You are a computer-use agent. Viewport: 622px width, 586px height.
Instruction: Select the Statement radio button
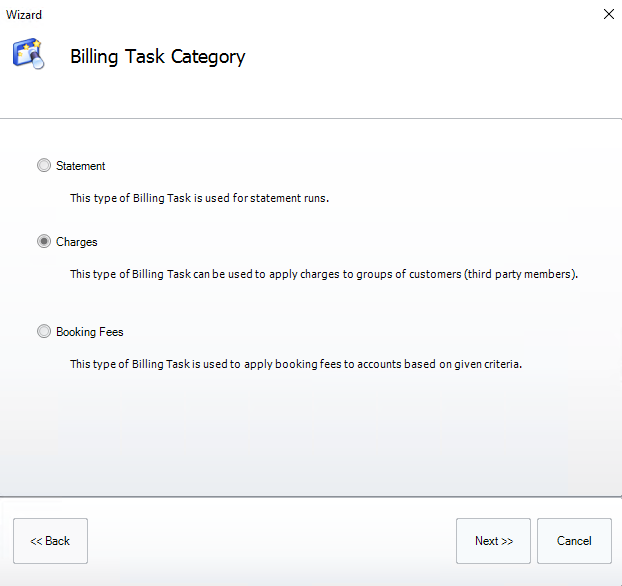point(44,166)
